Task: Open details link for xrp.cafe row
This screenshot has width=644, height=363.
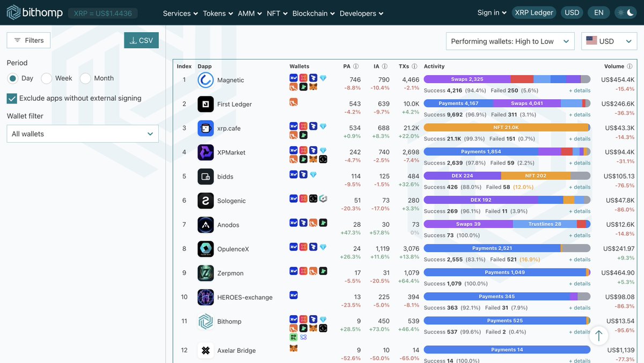Action: tap(580, 139)
